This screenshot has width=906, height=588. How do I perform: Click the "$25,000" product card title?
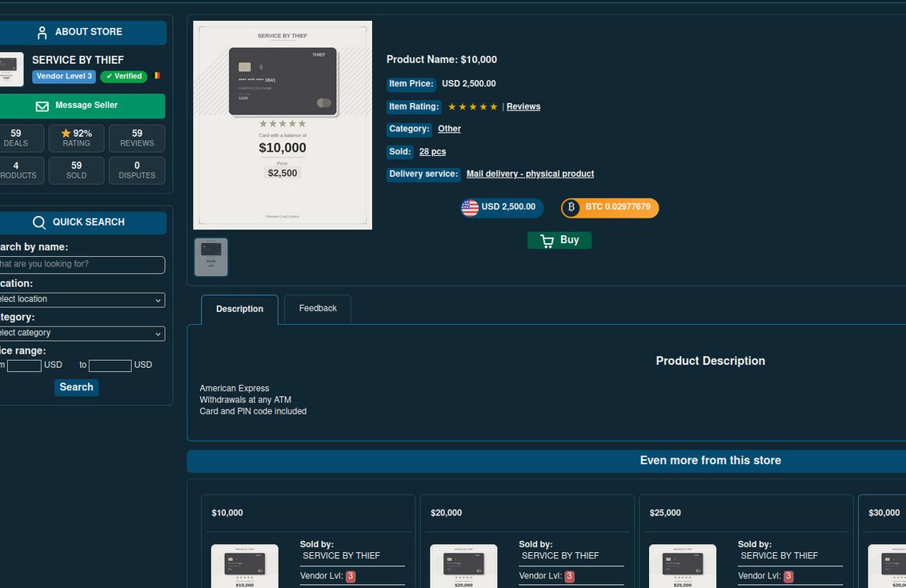tap(665, 513)
